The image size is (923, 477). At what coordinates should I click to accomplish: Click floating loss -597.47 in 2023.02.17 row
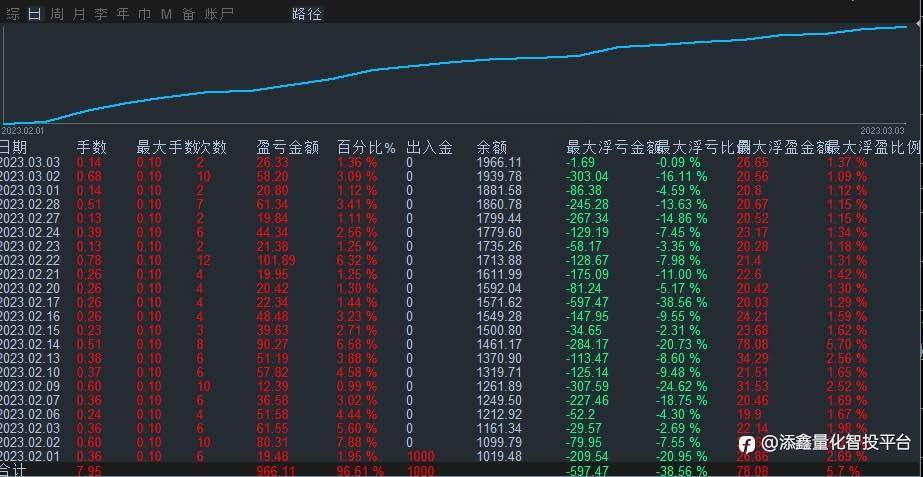point(587,302)
